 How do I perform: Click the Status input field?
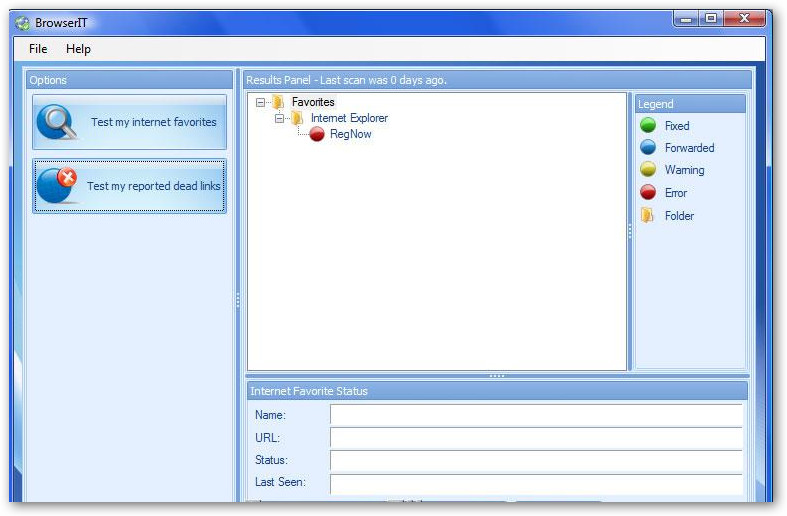click(x=536, y=460)
